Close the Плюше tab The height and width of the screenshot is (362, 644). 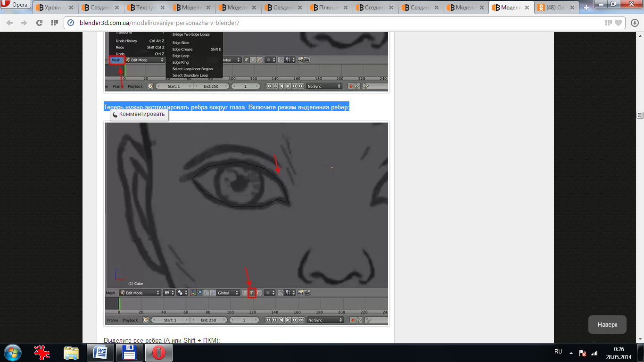[x=346, y=8]
